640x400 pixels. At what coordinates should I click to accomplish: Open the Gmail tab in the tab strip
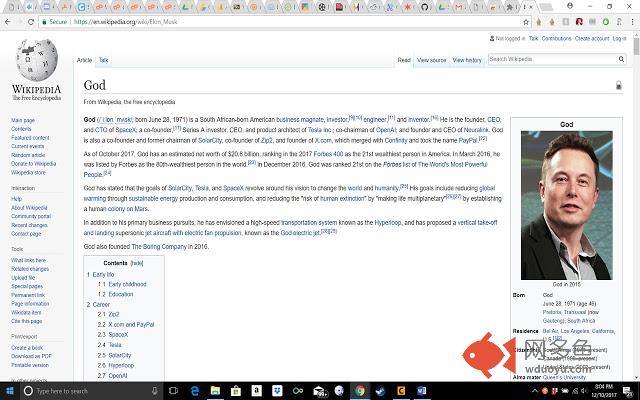pyautogui.click(x=459, y=7)
